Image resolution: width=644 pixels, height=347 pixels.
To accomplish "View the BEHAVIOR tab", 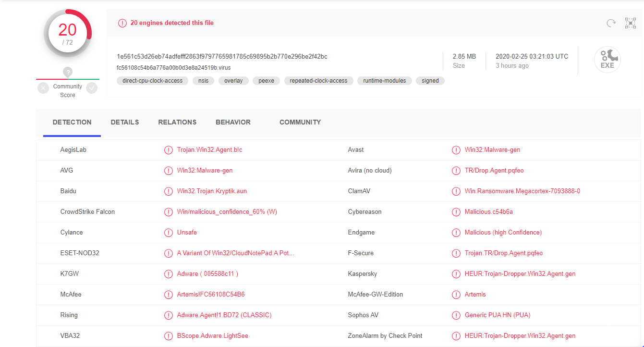I will 233,123.
